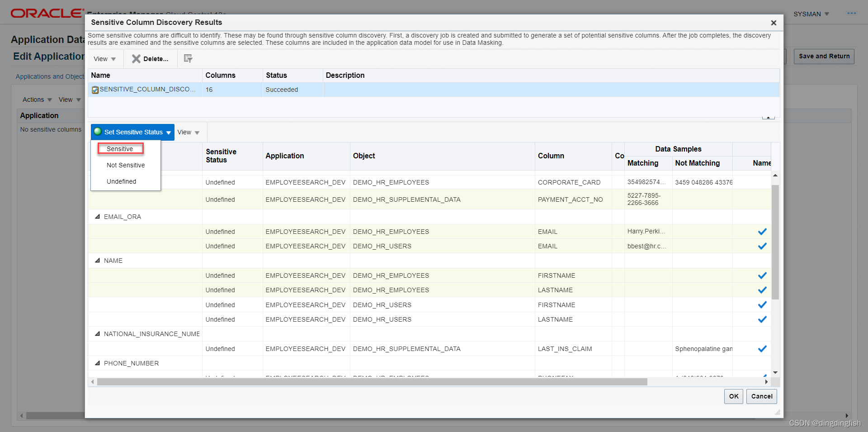Click the Oracle logo
The width and height of the screenshot is (868, 432).
coord(47,13)
